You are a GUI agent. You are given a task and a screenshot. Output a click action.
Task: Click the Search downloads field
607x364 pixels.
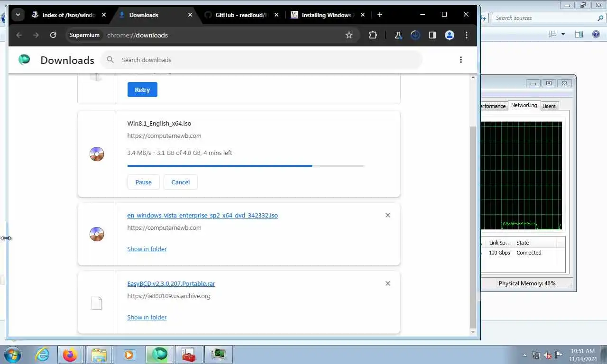tap(261, 60)
